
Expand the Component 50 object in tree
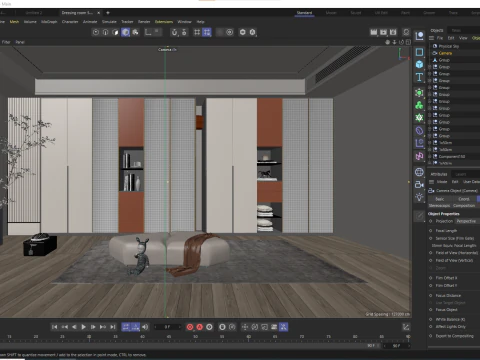430,156
